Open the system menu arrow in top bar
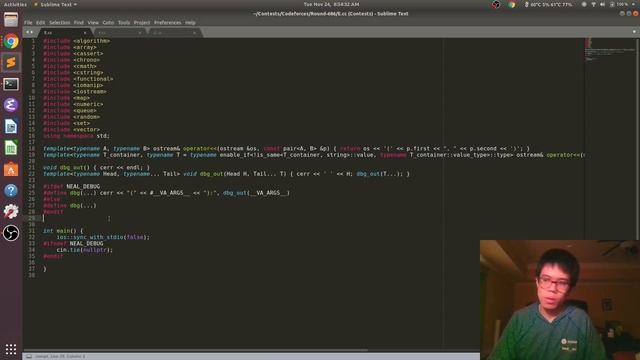 click(x=634, y=4)
